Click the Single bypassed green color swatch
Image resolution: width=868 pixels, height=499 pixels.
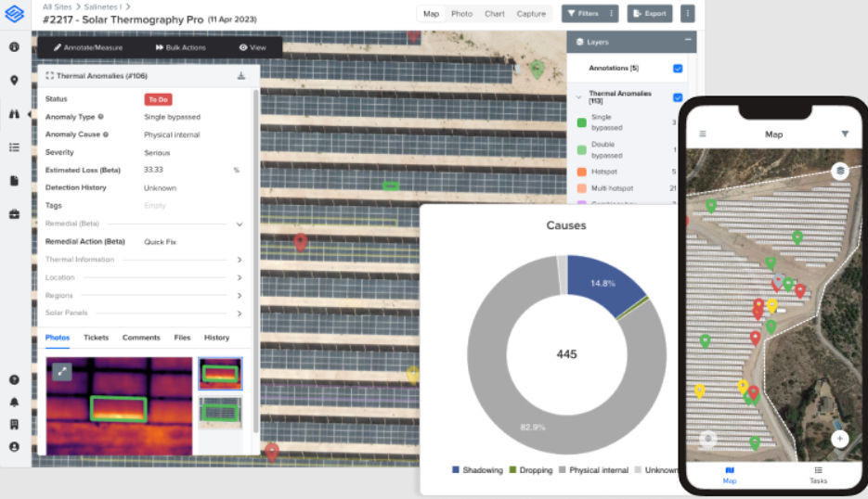point(582,122)
